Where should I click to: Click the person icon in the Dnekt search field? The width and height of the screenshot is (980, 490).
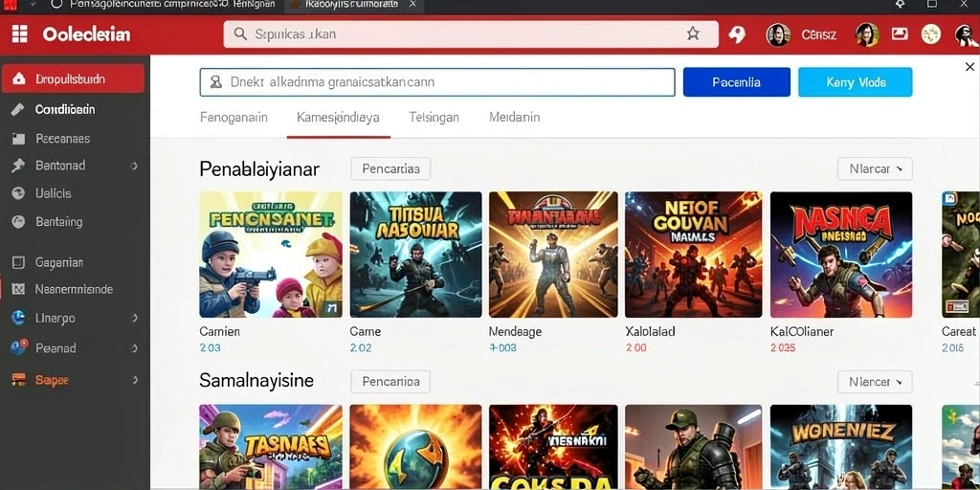click(x=216, y=82)
